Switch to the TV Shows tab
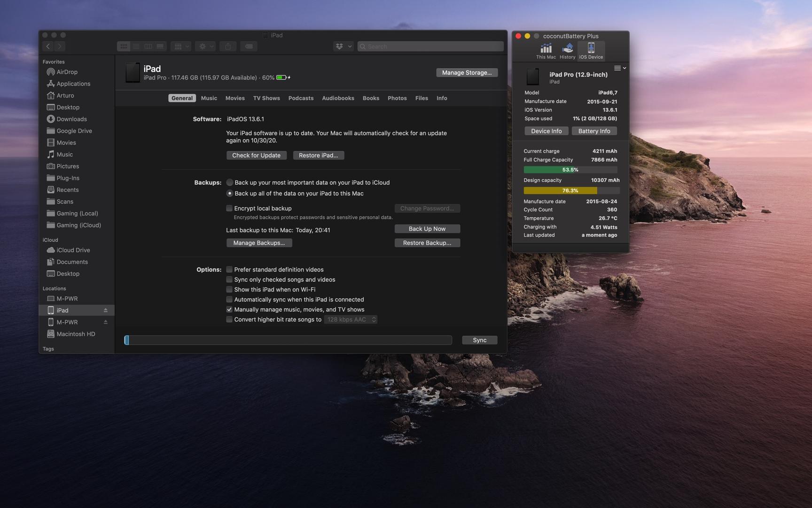This screenshot has height=508, width=812. tap(266, 98)
